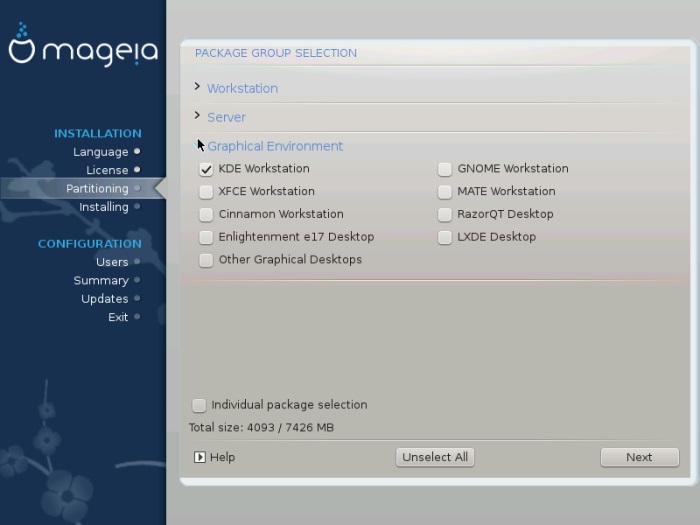
Task: Click the INSTALLATION section header
Action: click(98, 133)
